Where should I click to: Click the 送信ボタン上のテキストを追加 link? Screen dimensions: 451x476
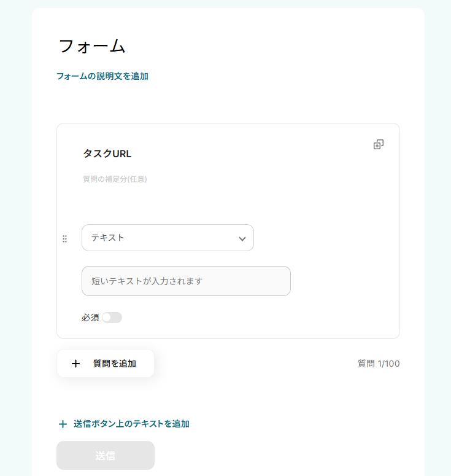pyautogui.click(x=131, y=424)
